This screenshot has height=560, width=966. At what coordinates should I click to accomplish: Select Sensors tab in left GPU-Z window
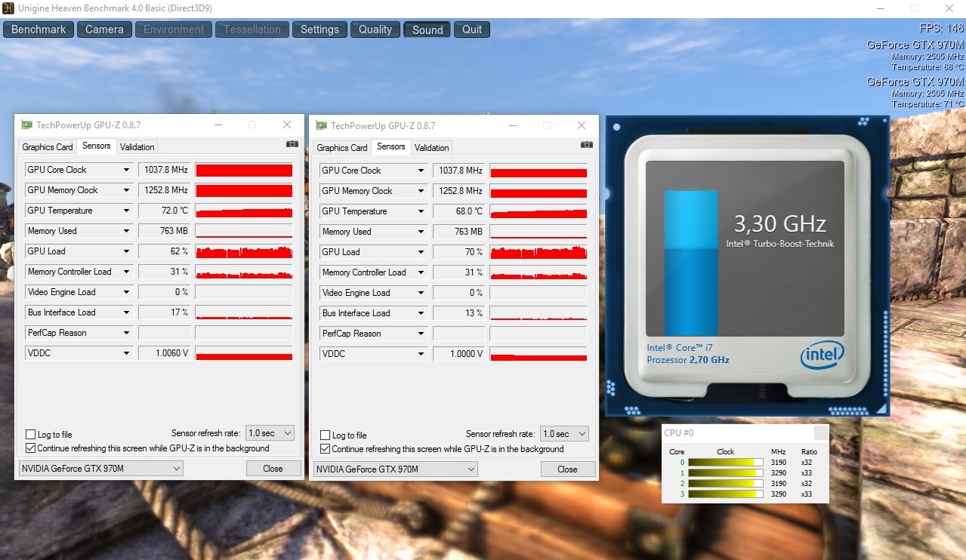pyautogui.click(x=96, y=146)
